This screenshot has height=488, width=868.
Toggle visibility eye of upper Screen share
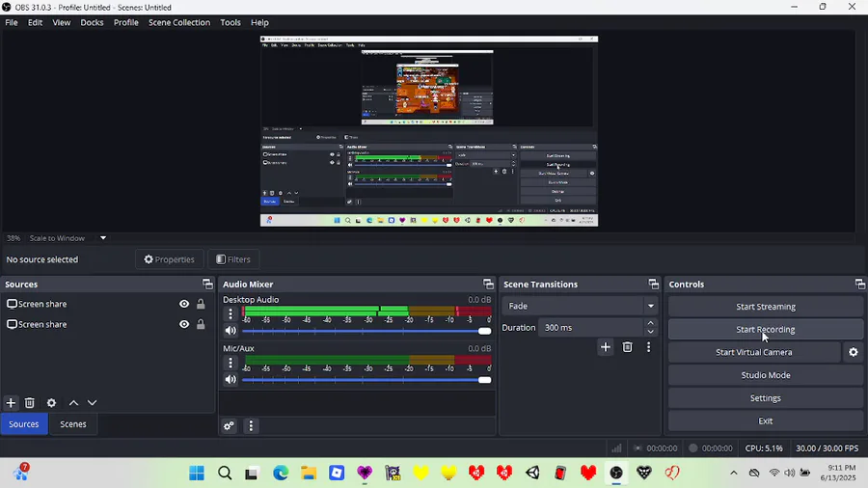click(184, 304)
